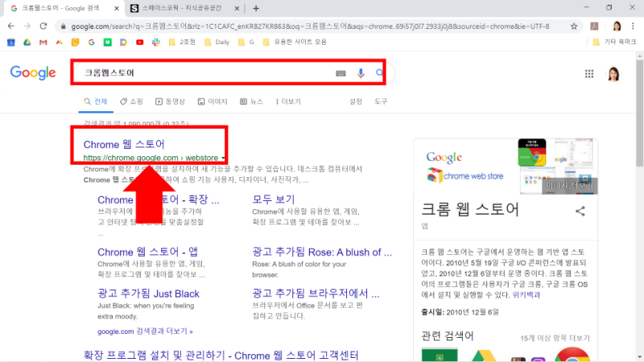
Task: Switch to the 쇼핑 tab
Action: 131,101
